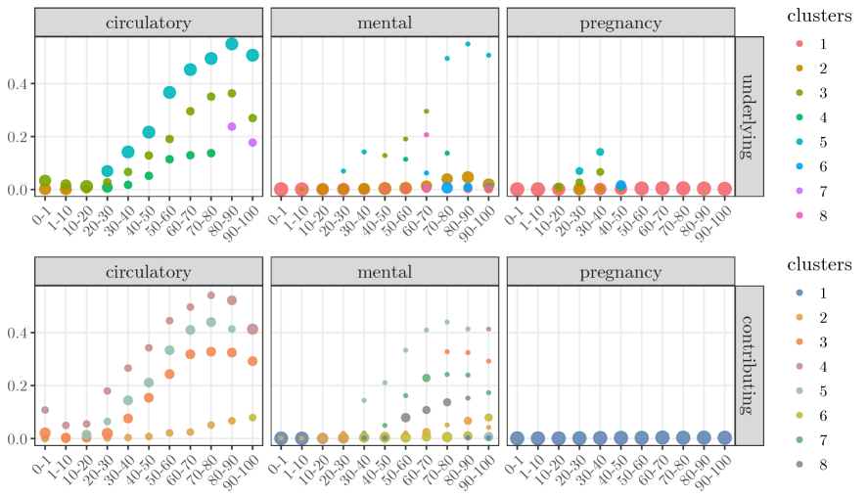Click the highest teal bubble in underlying circulatory panel
The image size is (868, 498).
click(x=233, y=44)
